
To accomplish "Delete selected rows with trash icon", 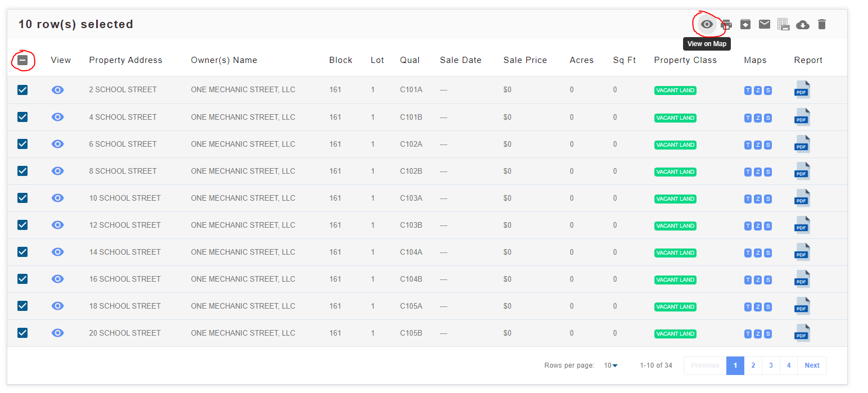I will click(x=822, y=24).
